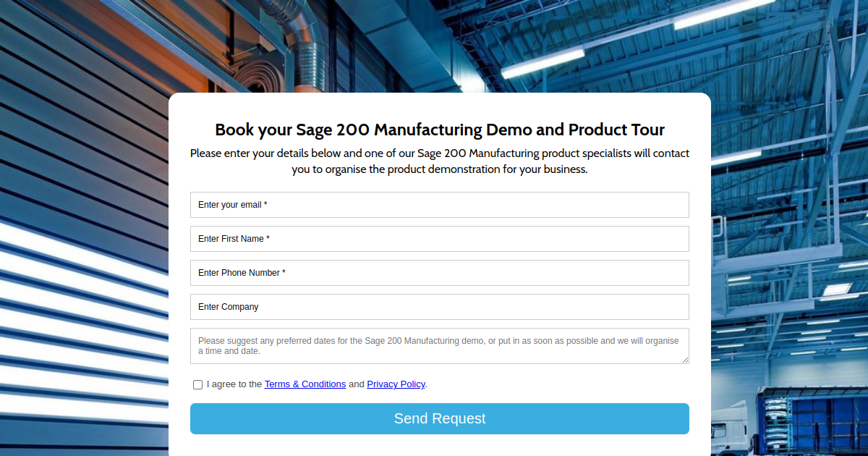868x456 pixels.
Task: Click the textarea resize grip
Action: pos(686,360)
